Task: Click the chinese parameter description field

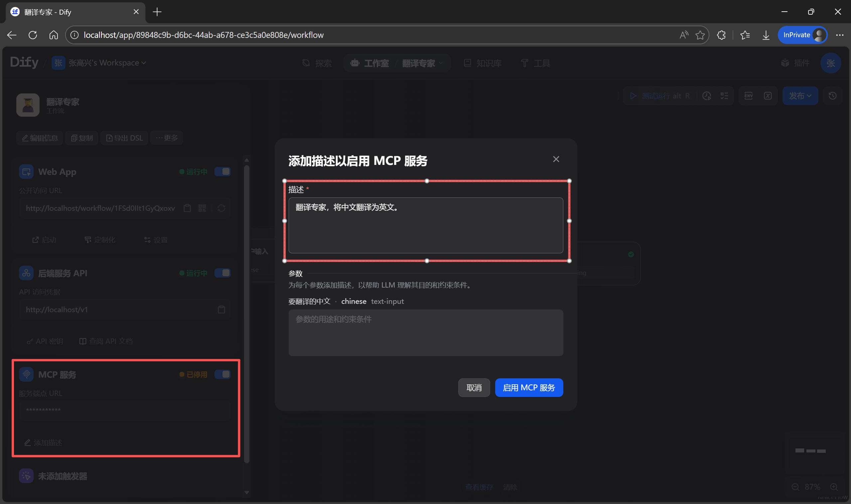Action: (x=425, y=332)
